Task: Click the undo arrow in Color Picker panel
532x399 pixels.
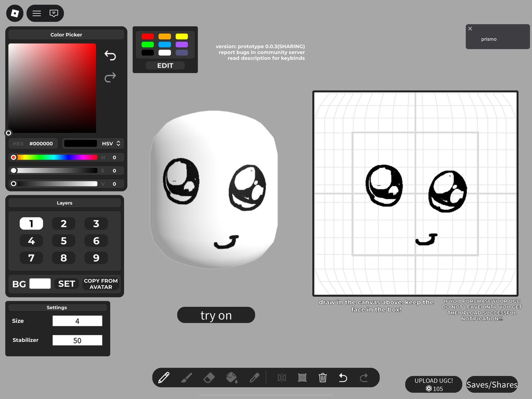Action: 110,55
